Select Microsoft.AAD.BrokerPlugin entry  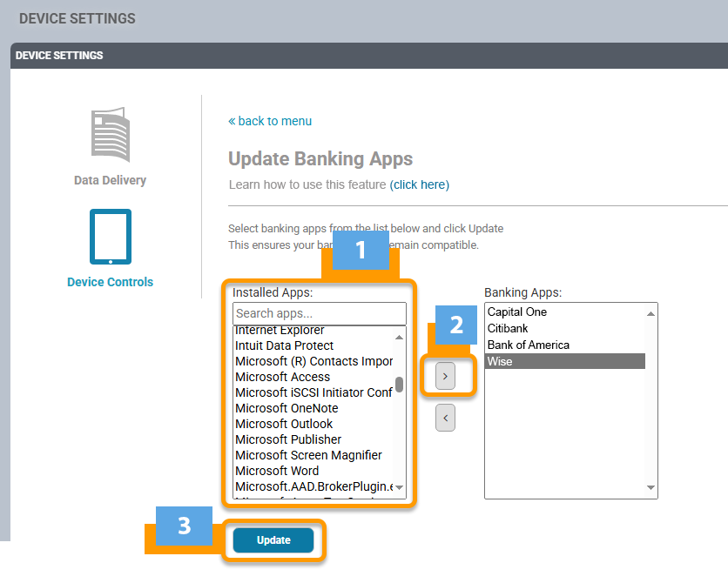(313, 486)
